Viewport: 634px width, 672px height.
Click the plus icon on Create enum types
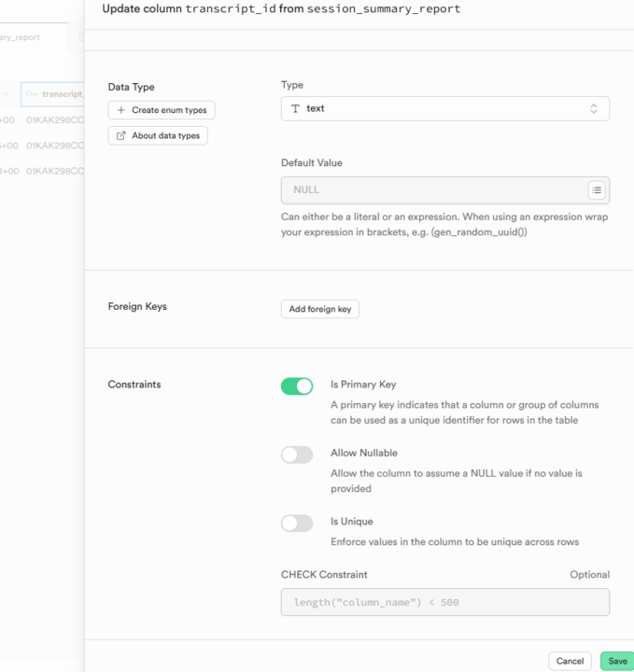[x=121, y=110]
